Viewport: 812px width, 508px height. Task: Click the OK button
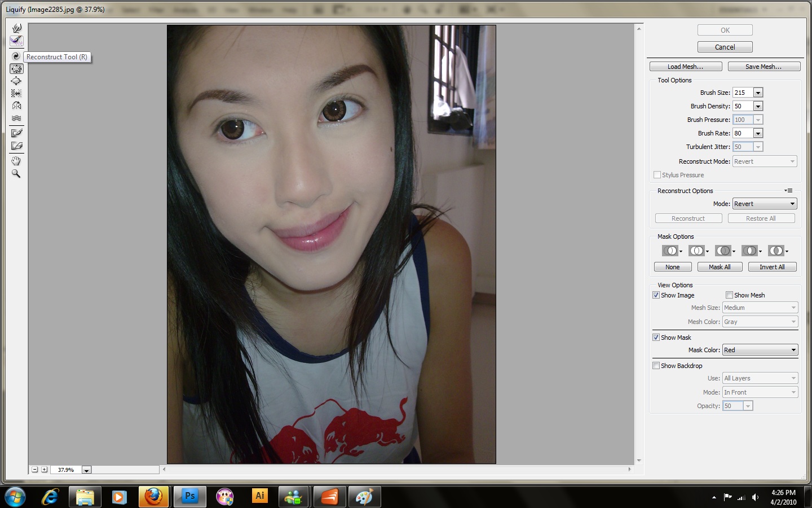725,30
